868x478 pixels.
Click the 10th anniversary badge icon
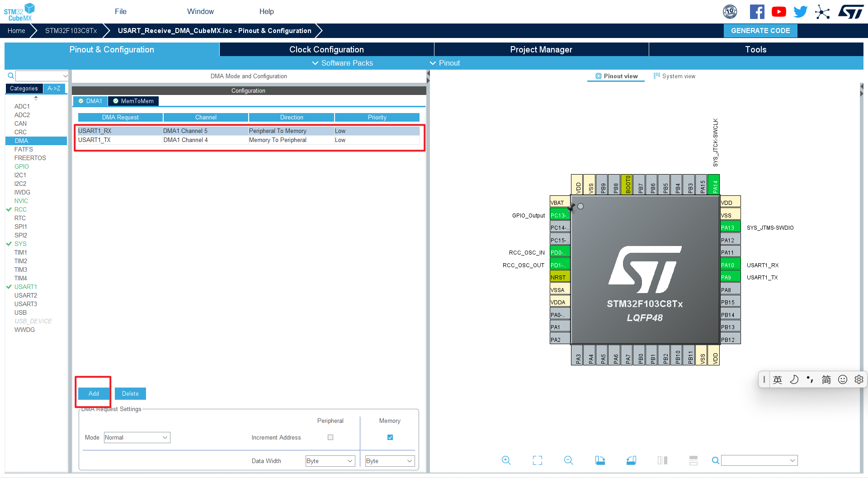(x=730, y=12)
